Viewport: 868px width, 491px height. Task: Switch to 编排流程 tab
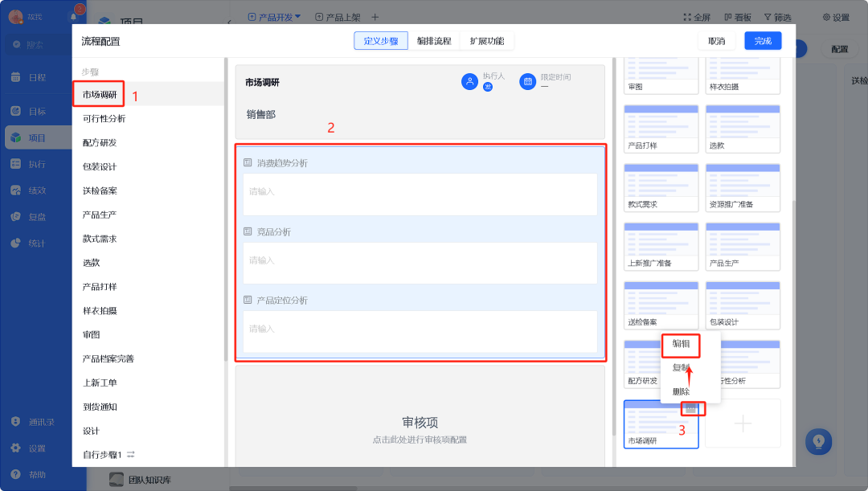click(434, 41)
